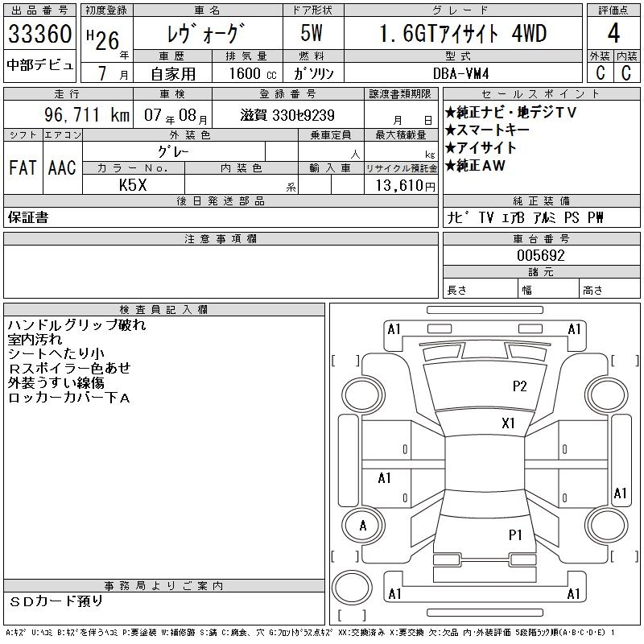Screen dimensions: 644x644
Task: Click the セールスポイント header
Action: click(x=541, y=94)
